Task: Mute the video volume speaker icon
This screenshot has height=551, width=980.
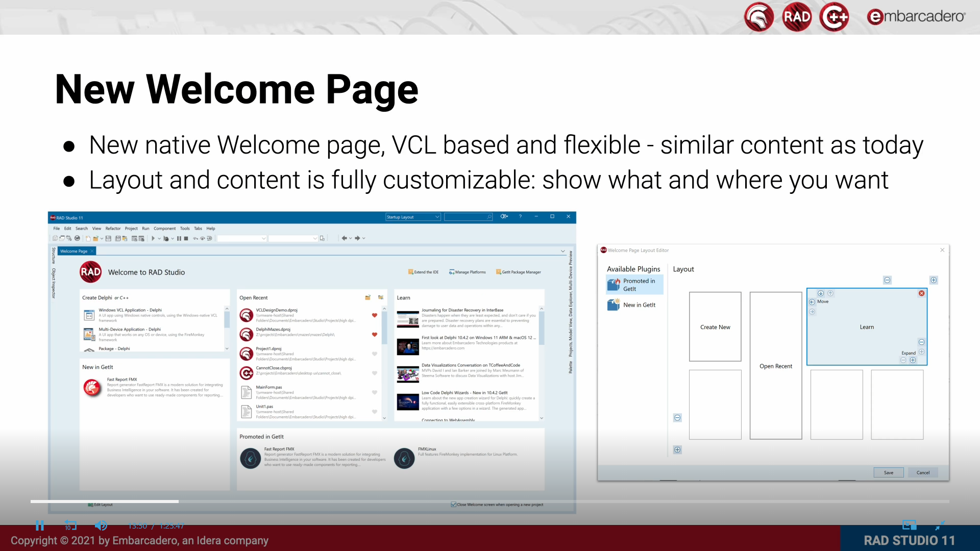Action: point(101,525)
